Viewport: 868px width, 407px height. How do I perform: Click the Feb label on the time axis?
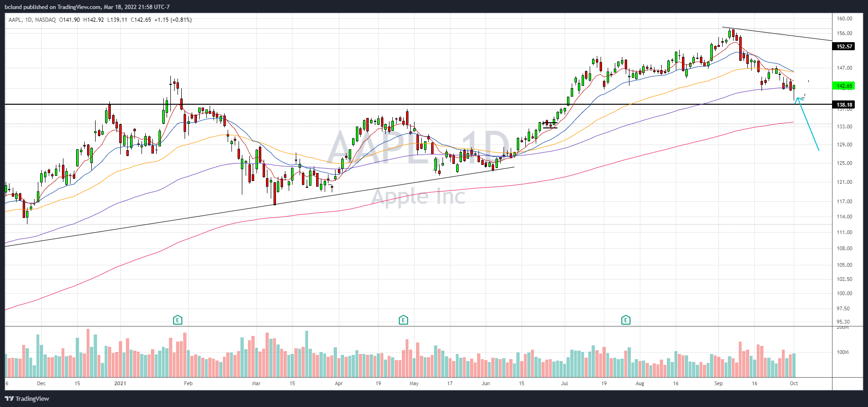coord(188,384)
